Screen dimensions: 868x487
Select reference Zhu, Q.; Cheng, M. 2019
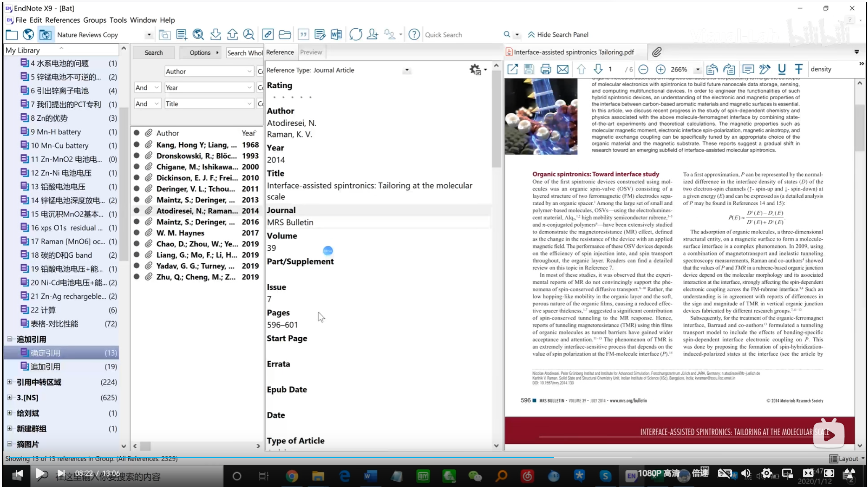[x=196, y=277]
